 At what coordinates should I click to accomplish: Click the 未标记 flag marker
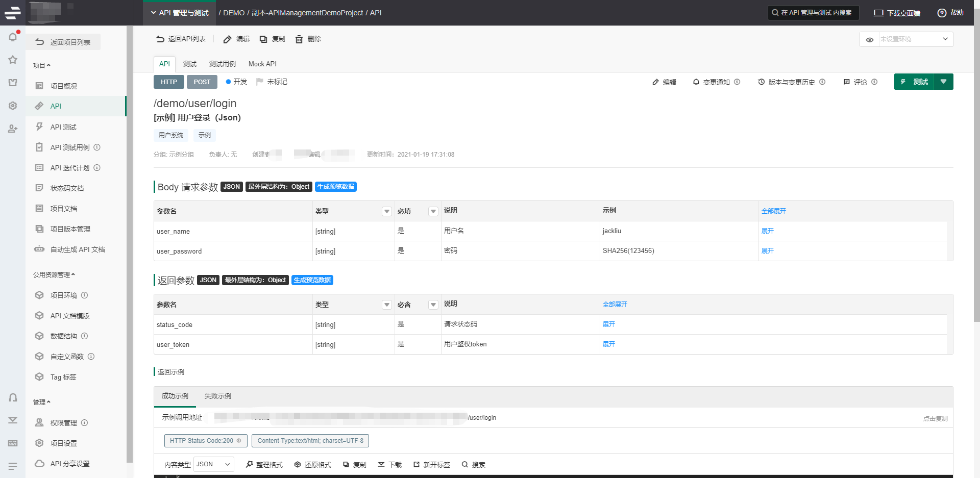coord(272,82)
